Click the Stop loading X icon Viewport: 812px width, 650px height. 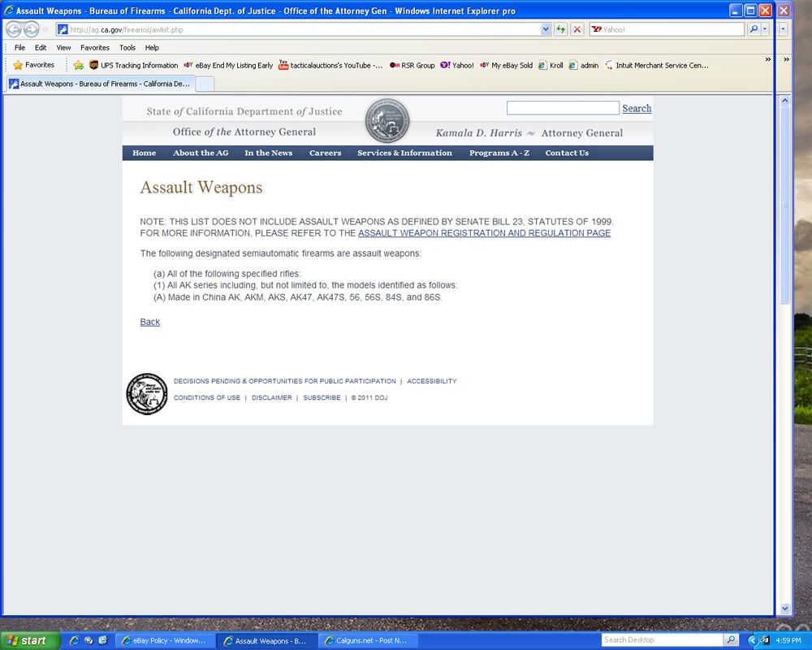[577, 29]
